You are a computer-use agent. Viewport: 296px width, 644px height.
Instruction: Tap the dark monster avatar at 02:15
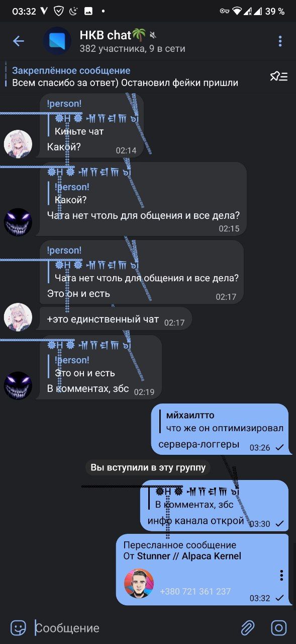click(18, 222)
